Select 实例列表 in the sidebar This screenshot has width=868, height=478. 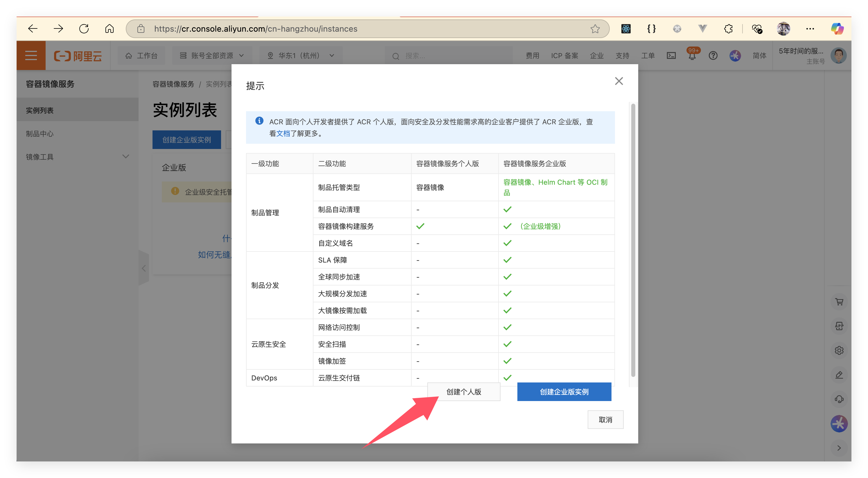(78, 110)
